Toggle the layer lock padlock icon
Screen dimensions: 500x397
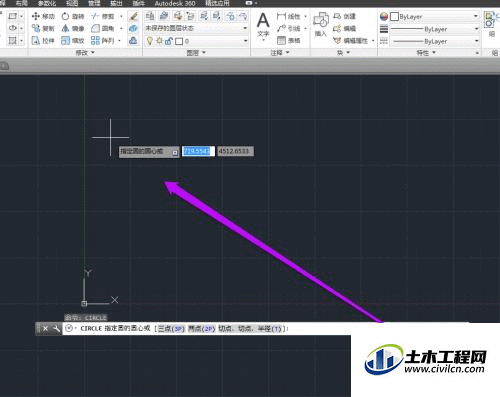[169, 41]
